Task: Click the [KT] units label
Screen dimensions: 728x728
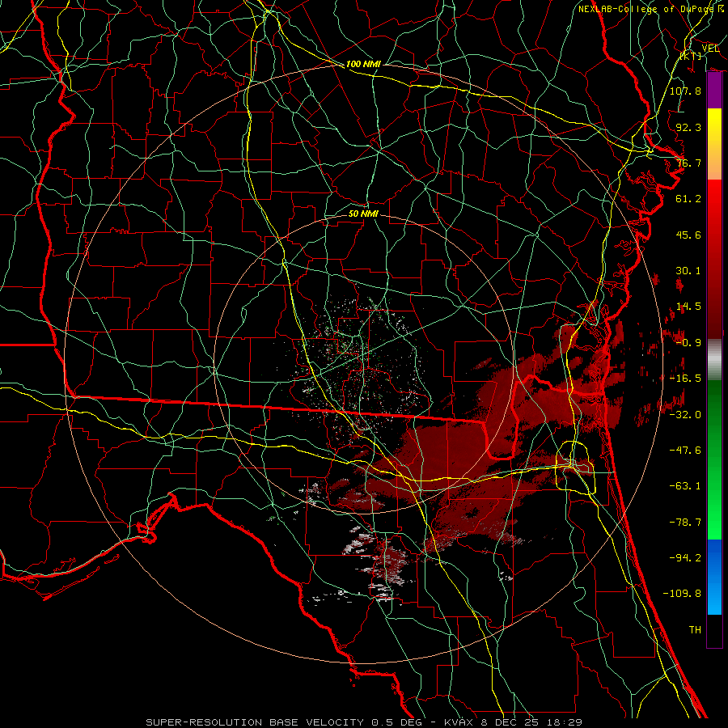Action: pyautogui.click(x=691, y=56)
